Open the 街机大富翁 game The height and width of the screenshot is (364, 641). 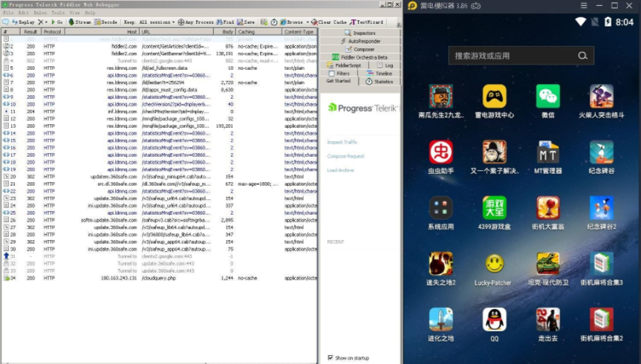point(548,212)
